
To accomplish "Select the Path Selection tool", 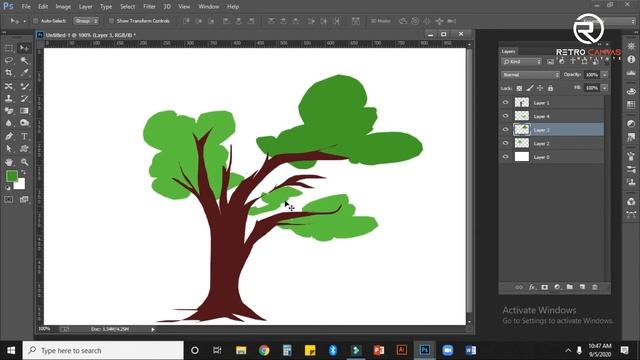I will (9, 149).
